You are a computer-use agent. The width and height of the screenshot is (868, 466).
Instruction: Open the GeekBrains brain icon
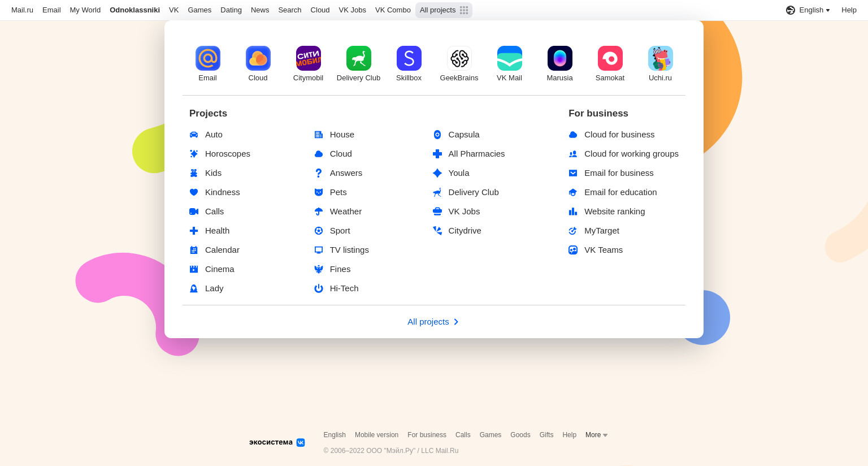459,58
